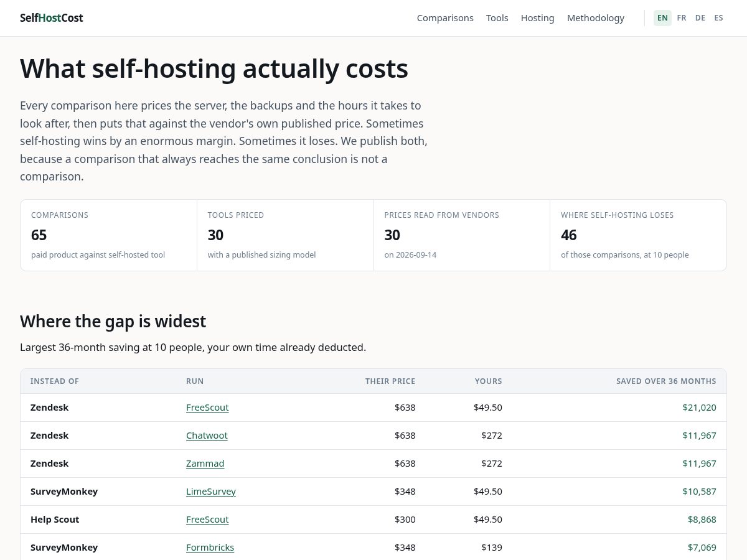
Task: Click 'Where self-hosting loses' label
Action: tap(618, 215)
